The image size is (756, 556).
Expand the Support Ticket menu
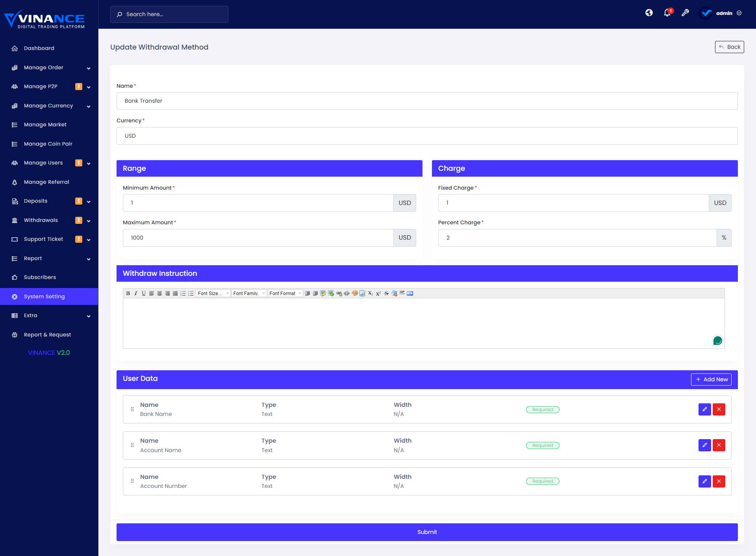click(x=49, y=239)
